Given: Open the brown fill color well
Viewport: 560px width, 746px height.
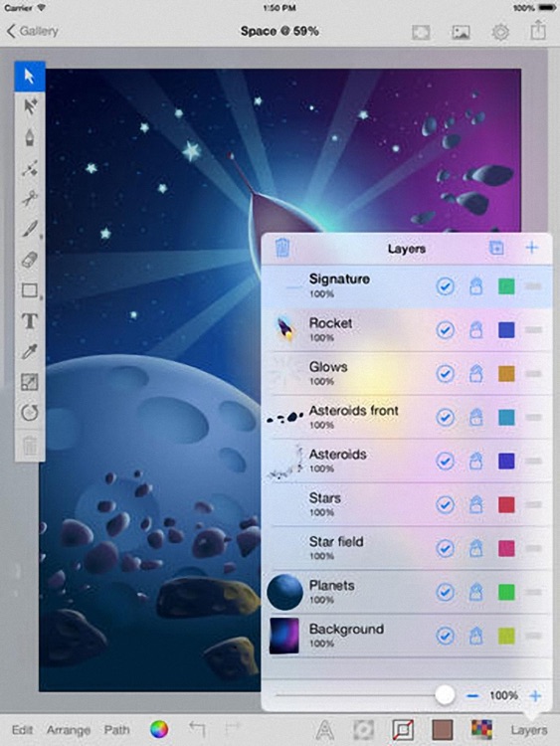Looking at the screenshot, I should point(442,729).
